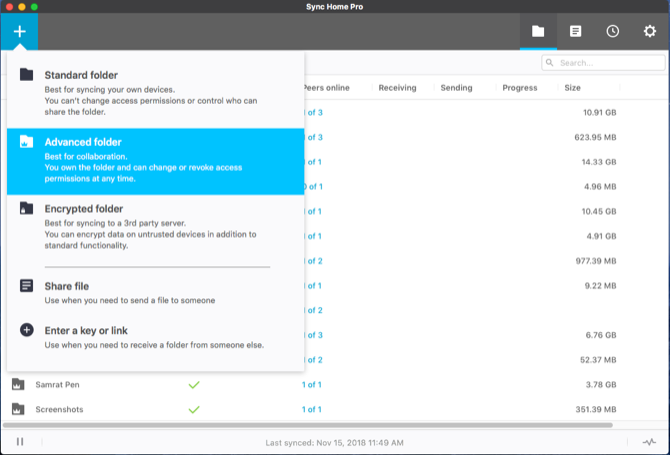This screenshot has height=455, width=670.
Task: Open the history clock icon
Action: (x=612, y=31)
